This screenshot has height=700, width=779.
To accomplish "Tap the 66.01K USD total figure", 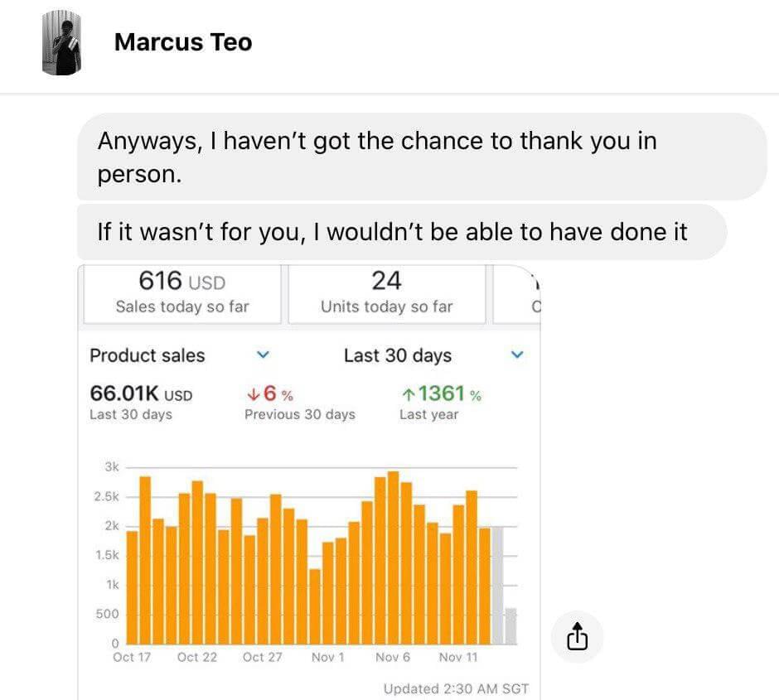I will tap(141, 393).
